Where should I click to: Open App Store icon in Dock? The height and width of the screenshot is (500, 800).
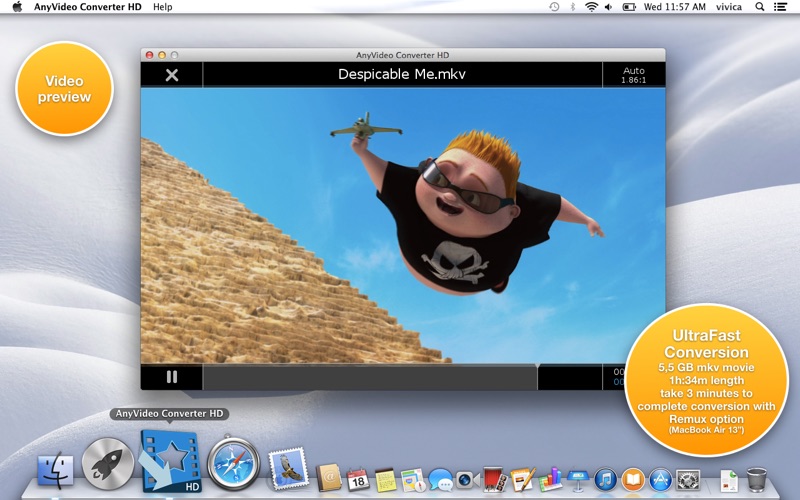coord(661,480)
